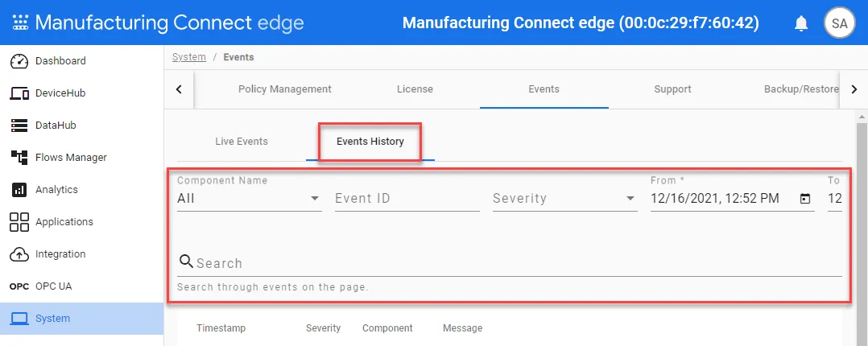Image resolution: width=868 pixels, height=346 pixels.
Task: Select the System laptop icon
Action: tap(19, 319)
